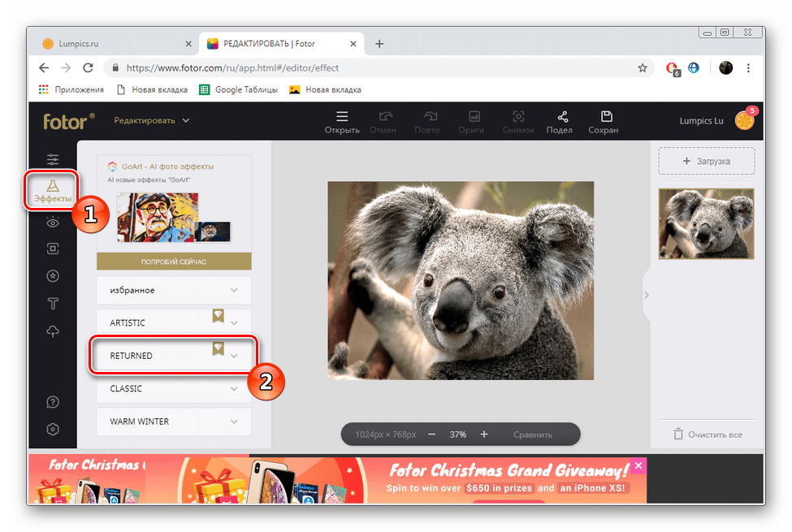Screen dimensions: 792x532
Task: Go back in browser history
Action: click(44, 67)
